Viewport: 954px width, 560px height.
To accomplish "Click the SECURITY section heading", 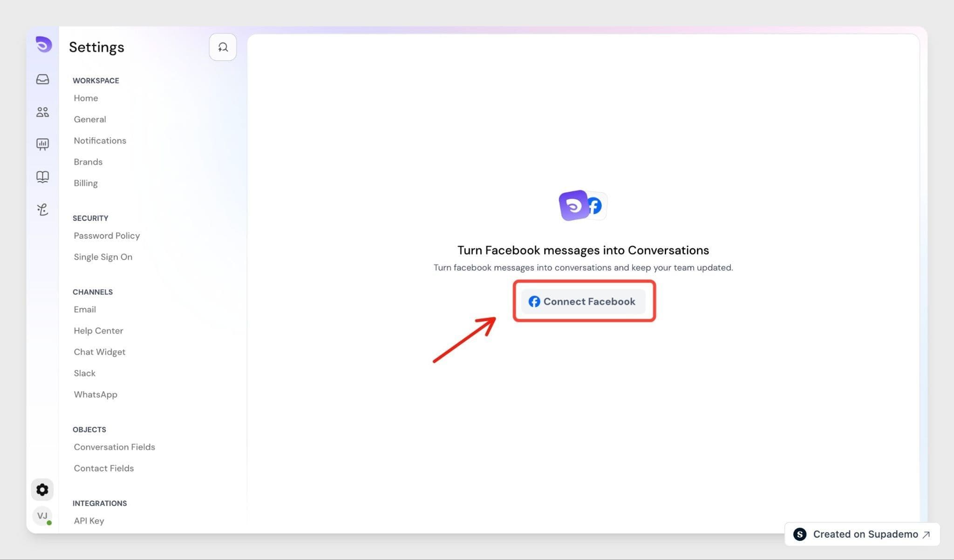I will (x=90, y=218).
